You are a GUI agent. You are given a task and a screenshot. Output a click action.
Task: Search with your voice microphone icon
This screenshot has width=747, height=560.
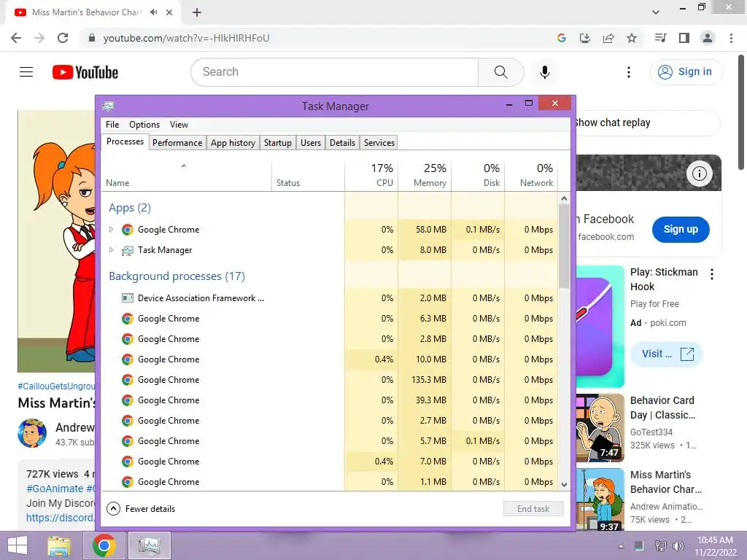544,72
